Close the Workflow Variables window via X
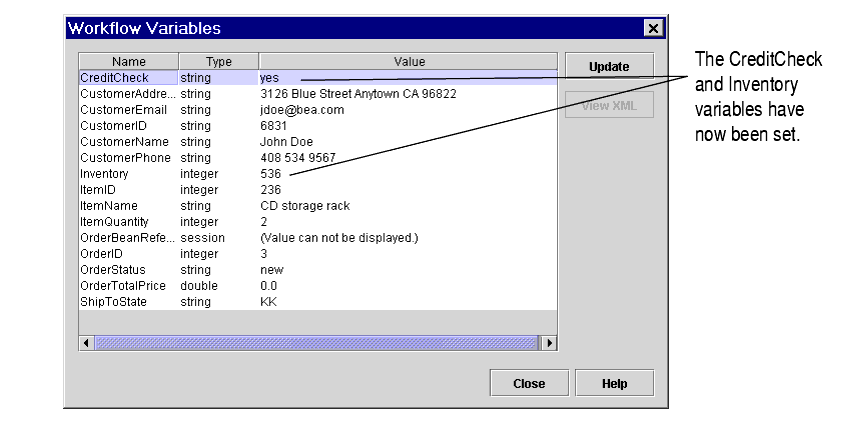Image resolution: width=848 pixels, height=427 pixels. click(x=653, y=28)
